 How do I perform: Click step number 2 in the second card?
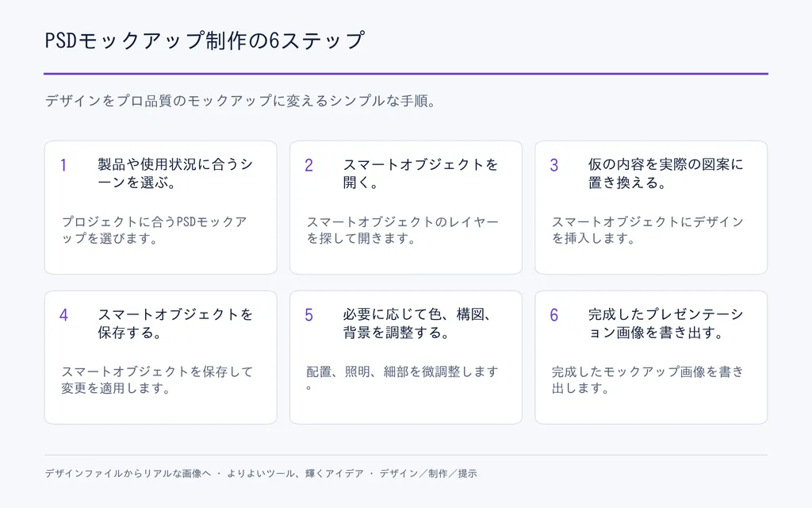308,165
